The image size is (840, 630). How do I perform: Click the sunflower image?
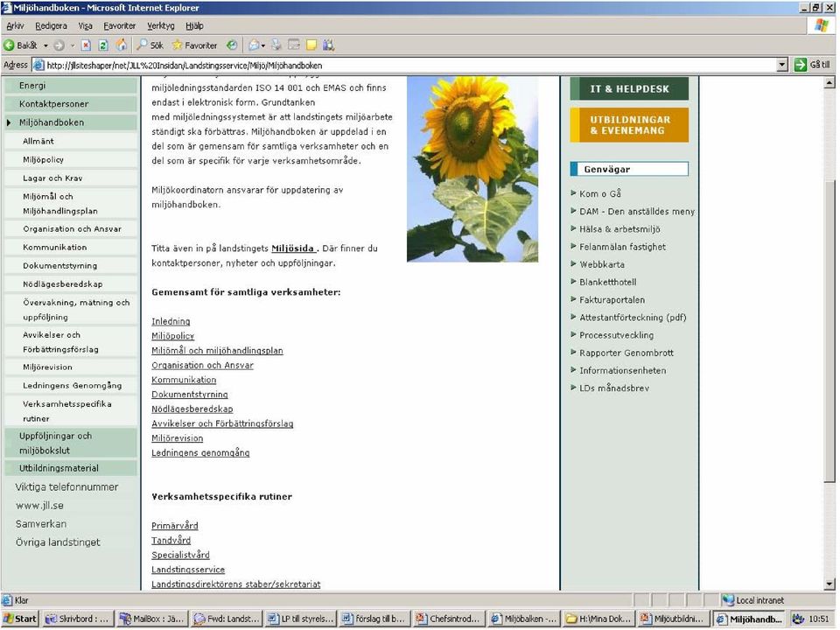coord(472,169)
